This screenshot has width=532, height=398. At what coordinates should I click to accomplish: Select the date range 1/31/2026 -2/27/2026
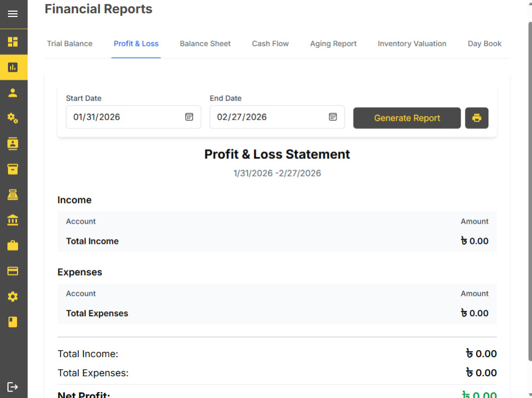277,173
